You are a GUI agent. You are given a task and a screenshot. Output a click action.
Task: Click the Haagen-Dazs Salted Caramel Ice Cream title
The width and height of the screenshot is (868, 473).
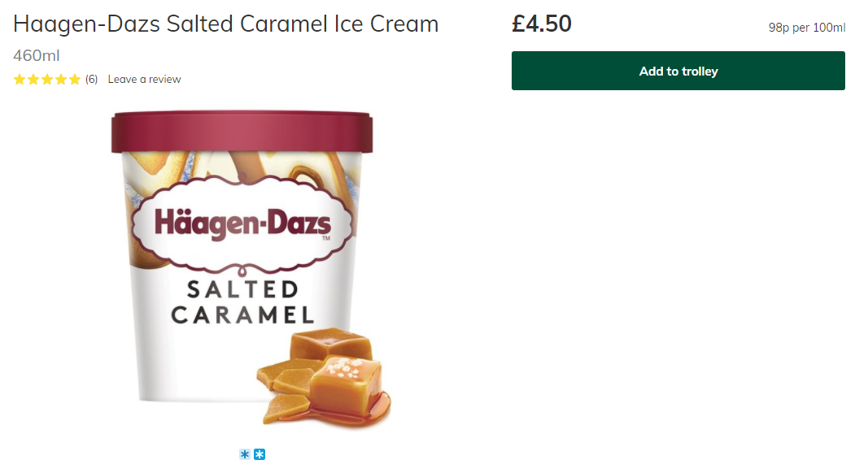(226, 24)
